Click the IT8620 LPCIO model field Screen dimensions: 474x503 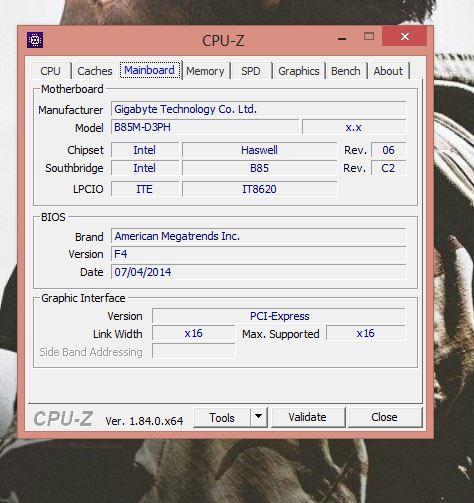pyautogui.click(x=259, y=189)
